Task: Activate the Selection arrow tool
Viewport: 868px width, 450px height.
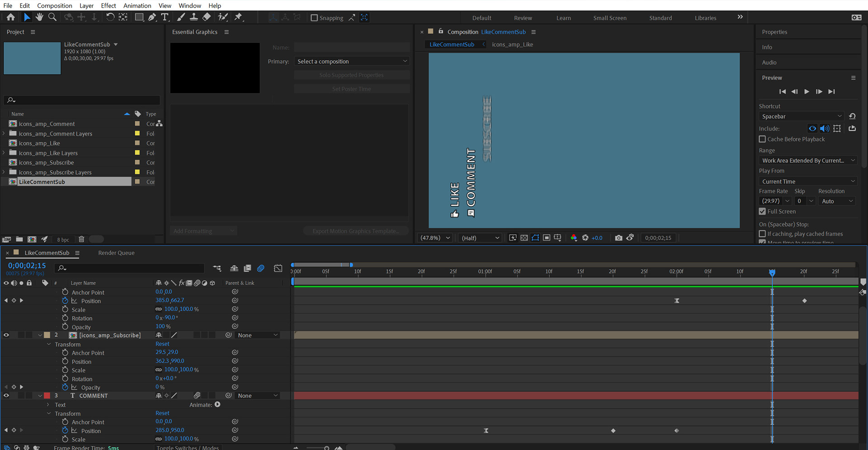Action: click(27, 17)
